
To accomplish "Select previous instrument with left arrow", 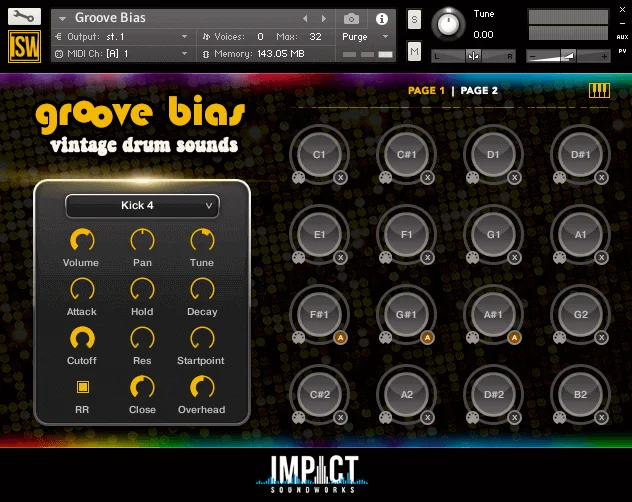I will point(305,19).
